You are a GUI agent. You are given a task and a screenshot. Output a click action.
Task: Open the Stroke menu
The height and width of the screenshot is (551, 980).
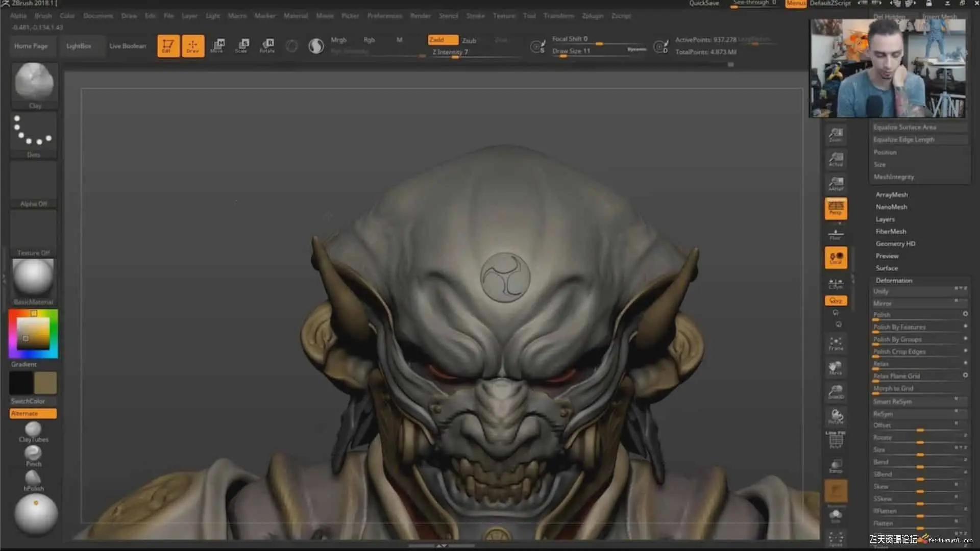[475, 16]
